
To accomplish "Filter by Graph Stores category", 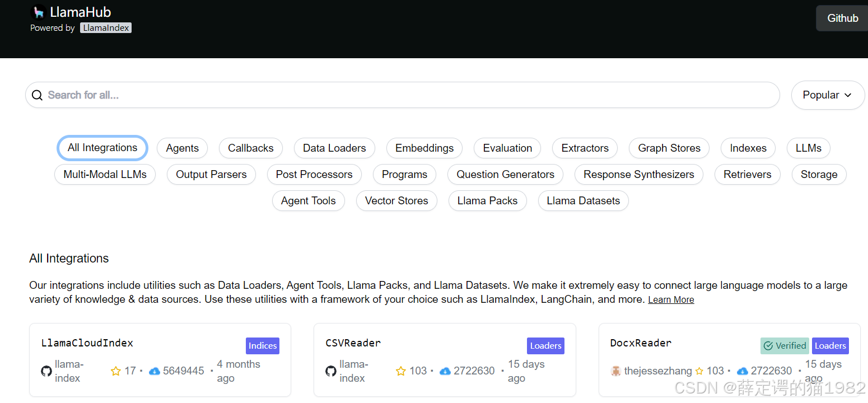I will point(669,148).
